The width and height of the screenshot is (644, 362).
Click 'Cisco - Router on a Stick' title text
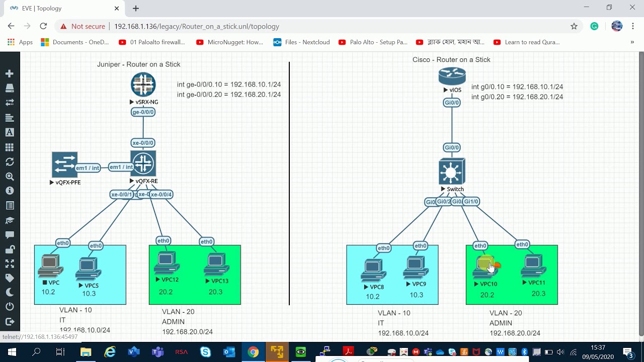coord(451,59)
